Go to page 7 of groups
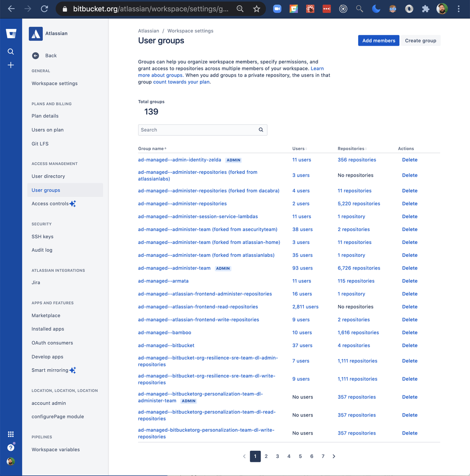This screenshot has width=470, height=476. click(323, 456)
